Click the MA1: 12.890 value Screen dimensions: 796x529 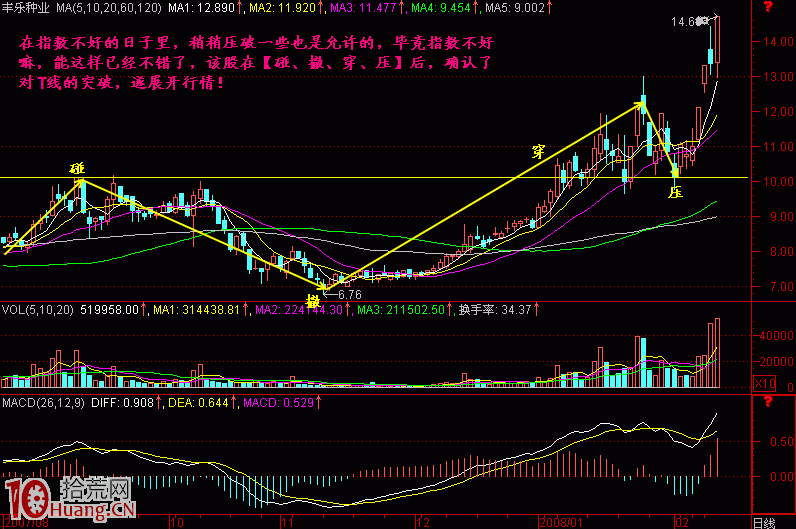202,8
